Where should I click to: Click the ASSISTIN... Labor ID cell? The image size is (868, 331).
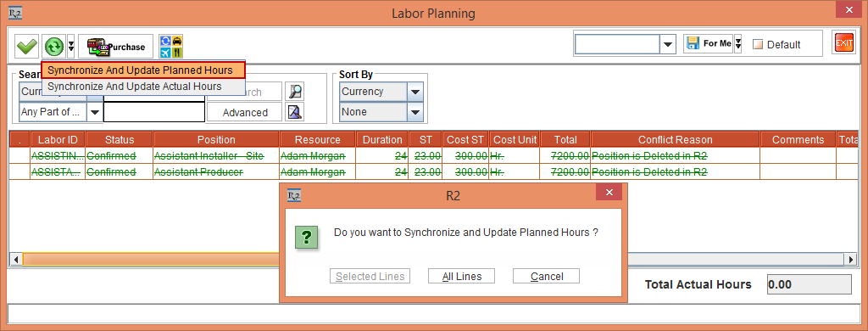[x=58, y=156]
